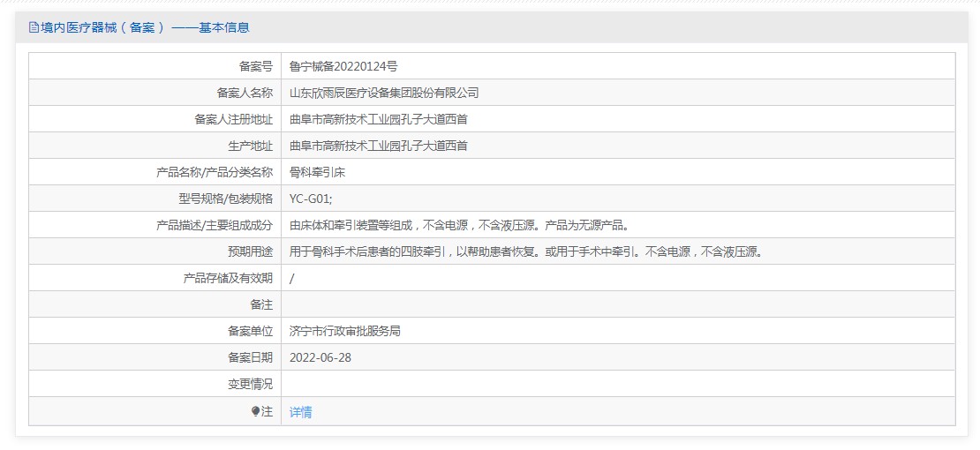Click the 生产地址 address value
Screen dimensions: 980x450
(378, 146)
